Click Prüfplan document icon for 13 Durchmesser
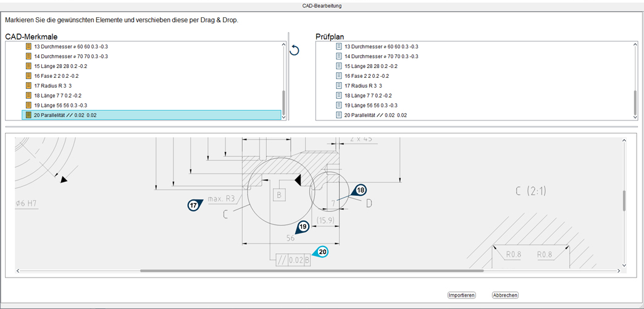The height and width of the screenshot is (309, 644). pyautogui.click(x=339, y=46)
